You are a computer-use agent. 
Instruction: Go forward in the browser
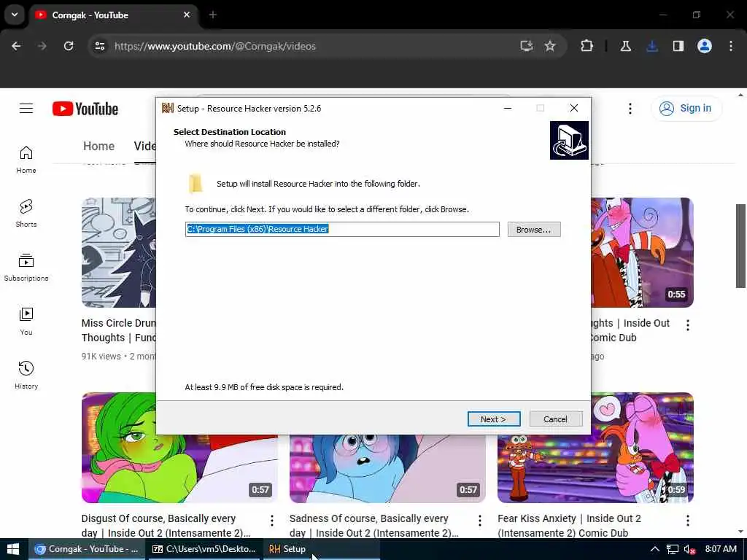pos(42,46)
